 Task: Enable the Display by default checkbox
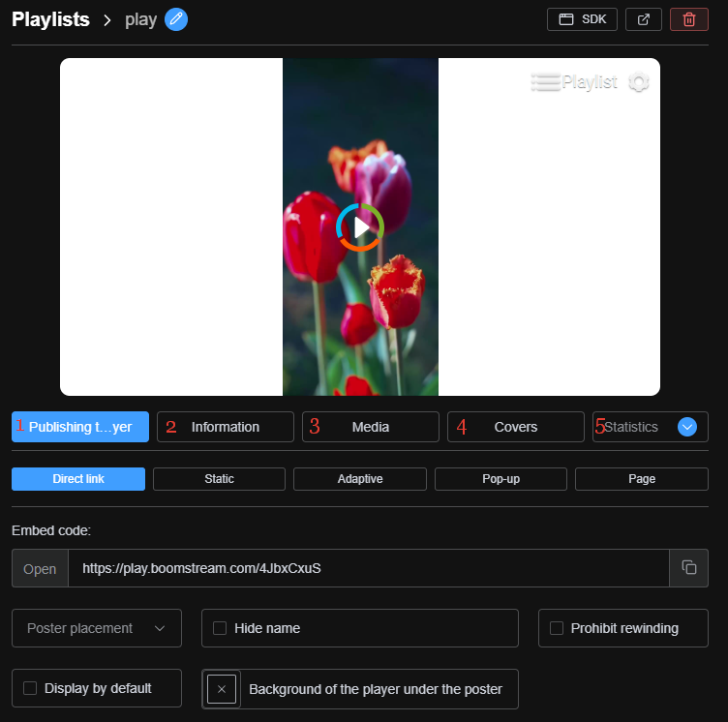click(30, 688)
